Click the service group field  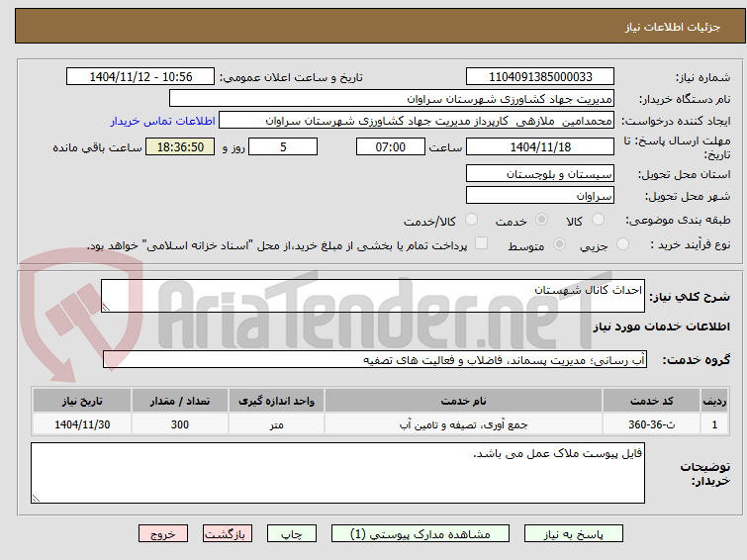(375, 360)
